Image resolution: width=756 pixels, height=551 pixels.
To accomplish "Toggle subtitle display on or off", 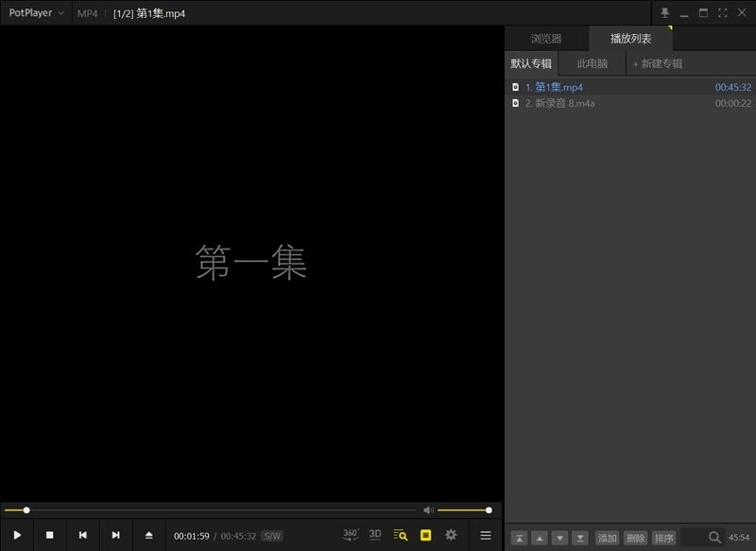I will coord(425,535).
